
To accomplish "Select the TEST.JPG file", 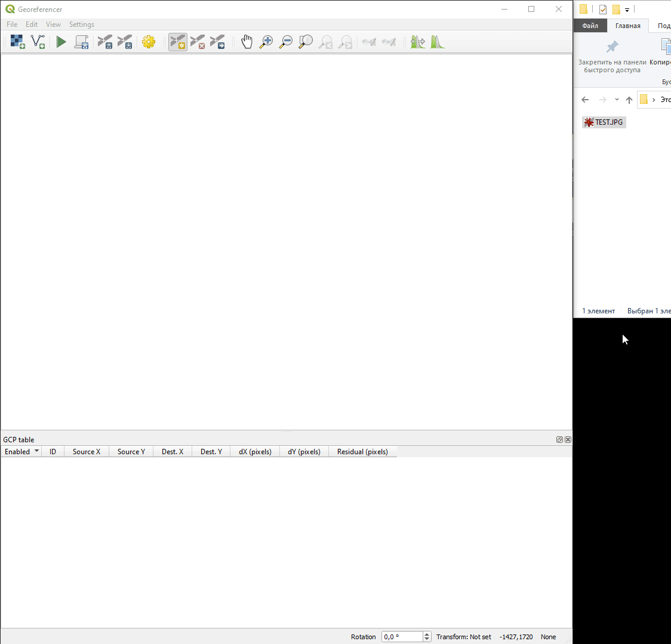I will tap(604, 122).
